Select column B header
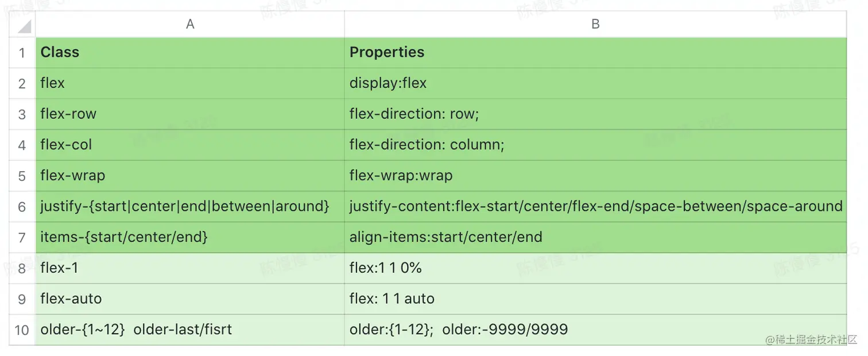Image resolution: width=868 pixels, height=356 pixels. (x=595, y=24)
